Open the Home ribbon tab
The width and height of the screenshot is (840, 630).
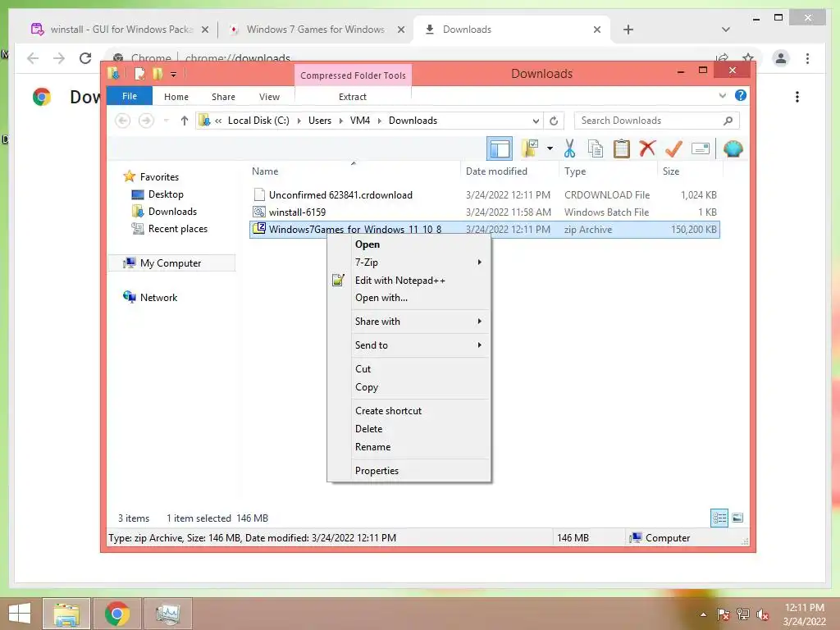(176, 97)
